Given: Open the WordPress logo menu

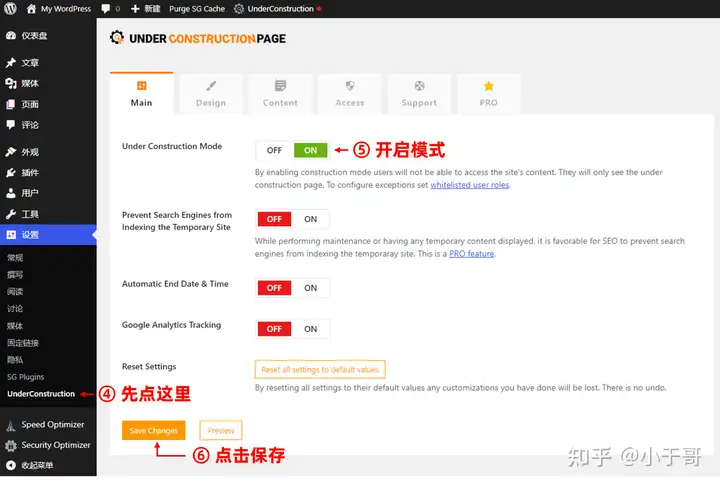Looking at the screenshot, I should pos(10,8).
